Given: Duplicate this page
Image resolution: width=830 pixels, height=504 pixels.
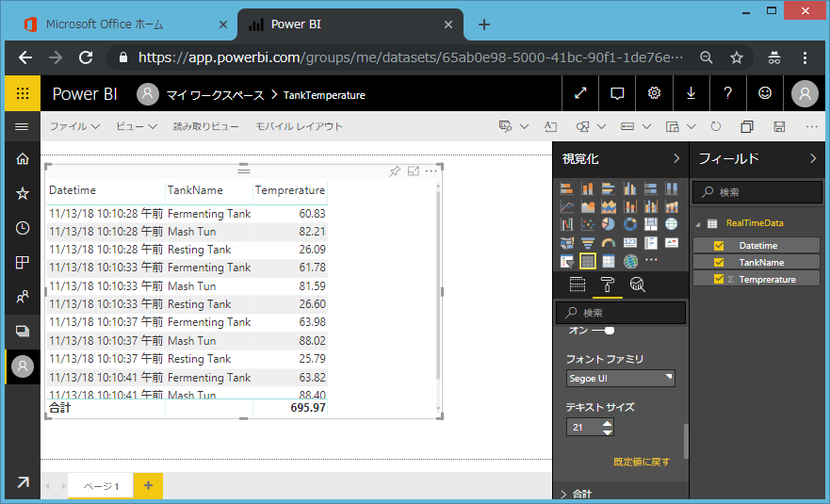Looking at the screenshot, I should click(x=747, y=126).
